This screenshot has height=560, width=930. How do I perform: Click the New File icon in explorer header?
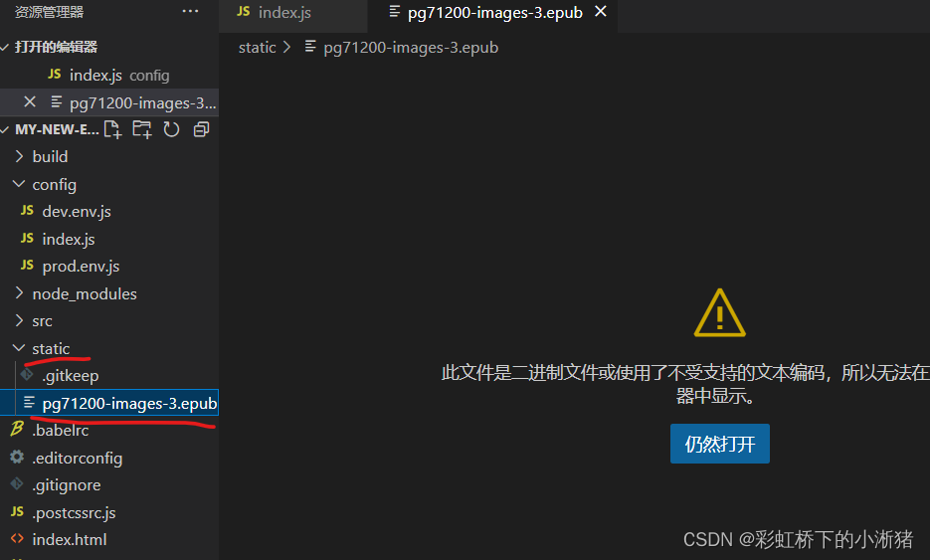tap(112, 129)
